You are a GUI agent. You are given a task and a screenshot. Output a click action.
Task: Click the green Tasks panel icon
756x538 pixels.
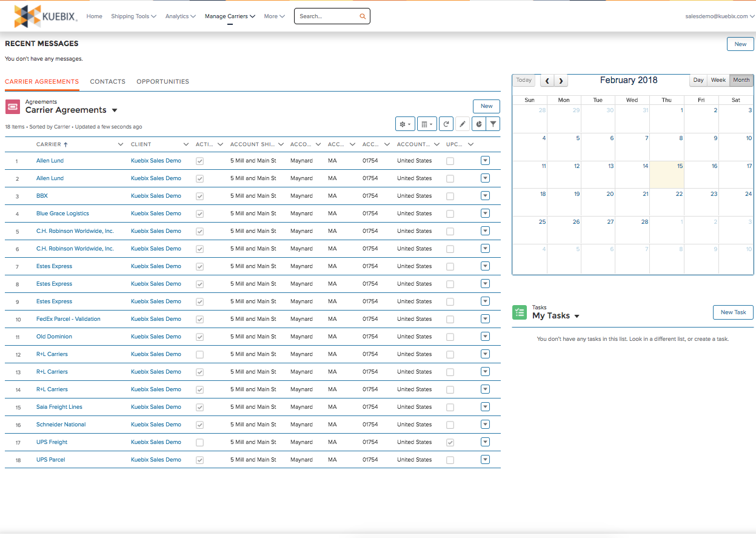519,312
